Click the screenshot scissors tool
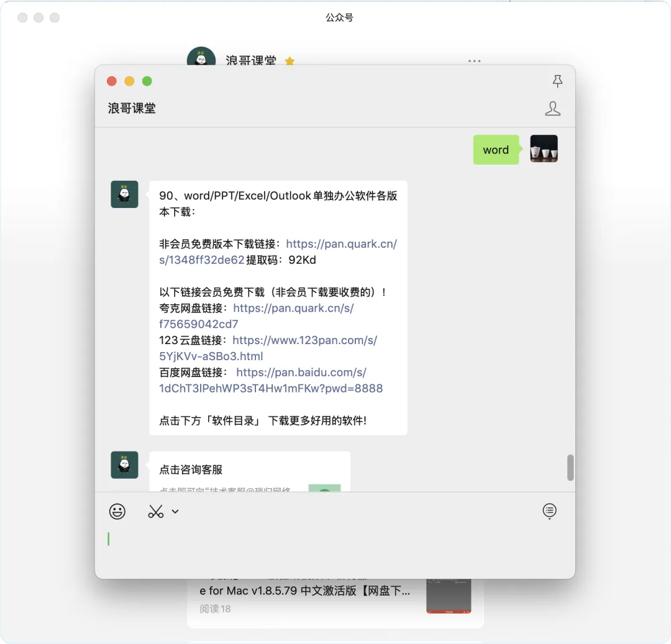Screen dimensions: 671x644 pyautogui.click(x=156, y=512)
